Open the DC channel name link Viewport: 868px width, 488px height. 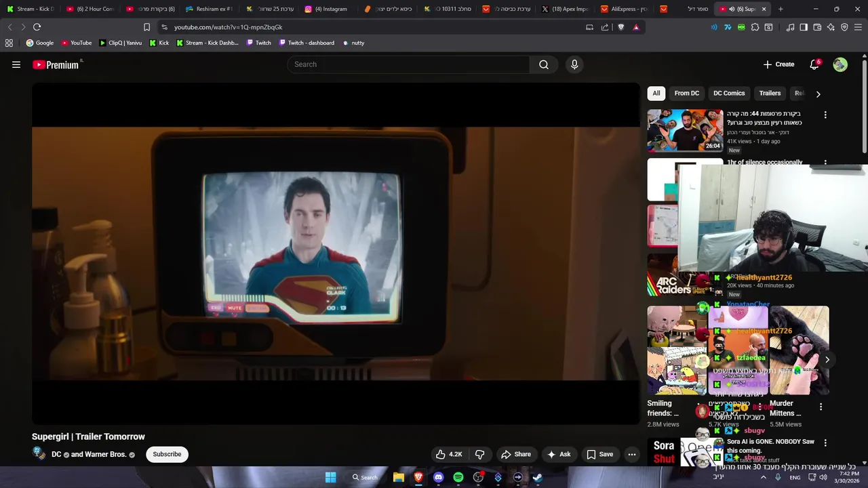(x=56, y=454)
